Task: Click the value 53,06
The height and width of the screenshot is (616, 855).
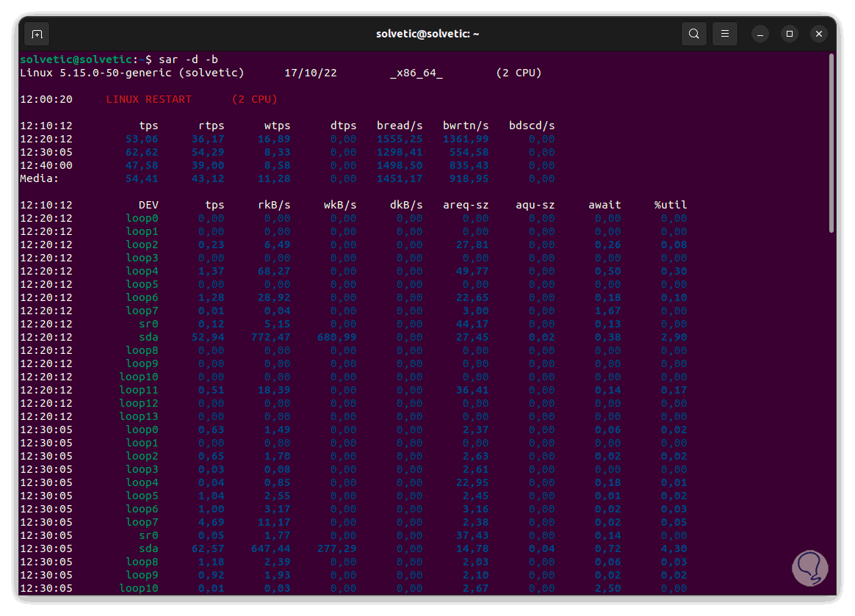Action: pyautogui.click(x=142, y=139)
